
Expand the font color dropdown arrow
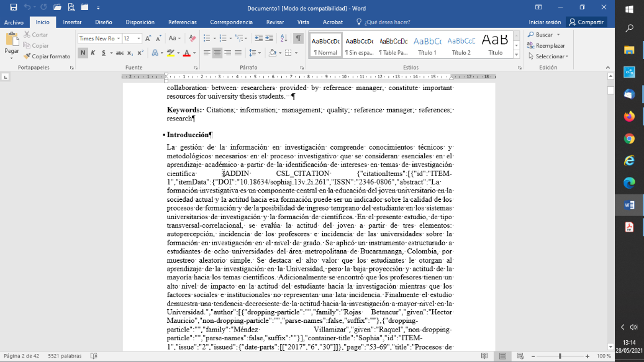(x=193, y=53)
